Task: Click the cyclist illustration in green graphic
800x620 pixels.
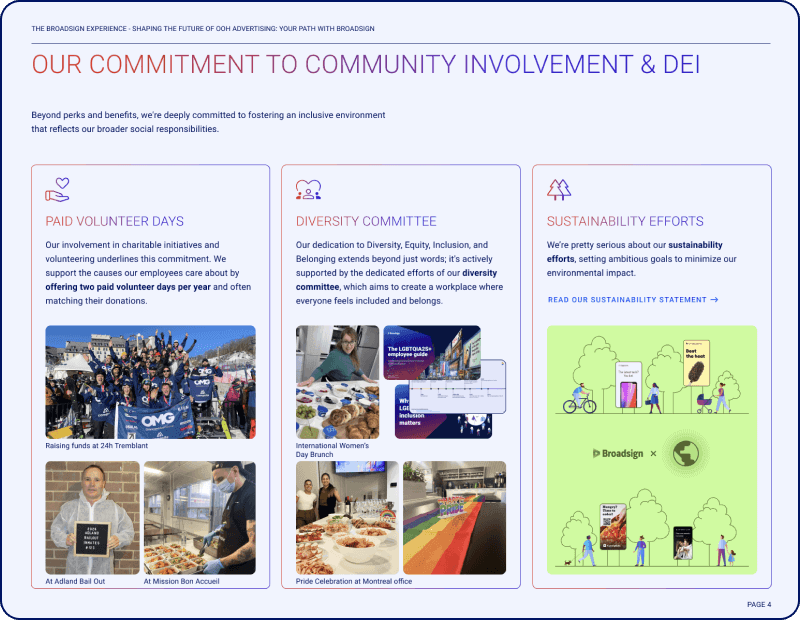Action: pos(579,397)
